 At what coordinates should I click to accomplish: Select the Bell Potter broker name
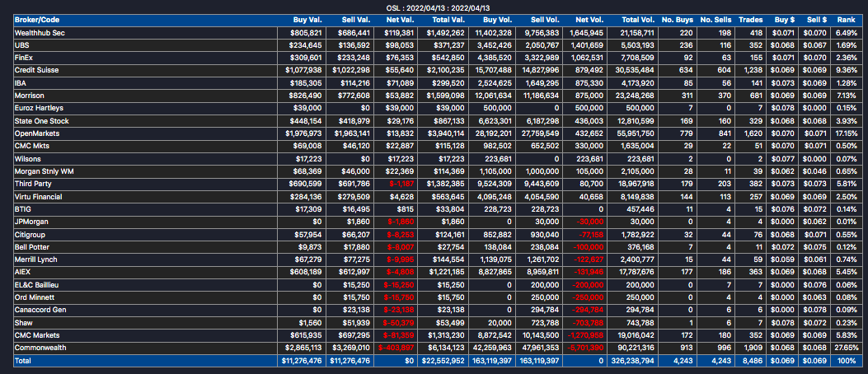click(x=33, y=247)
